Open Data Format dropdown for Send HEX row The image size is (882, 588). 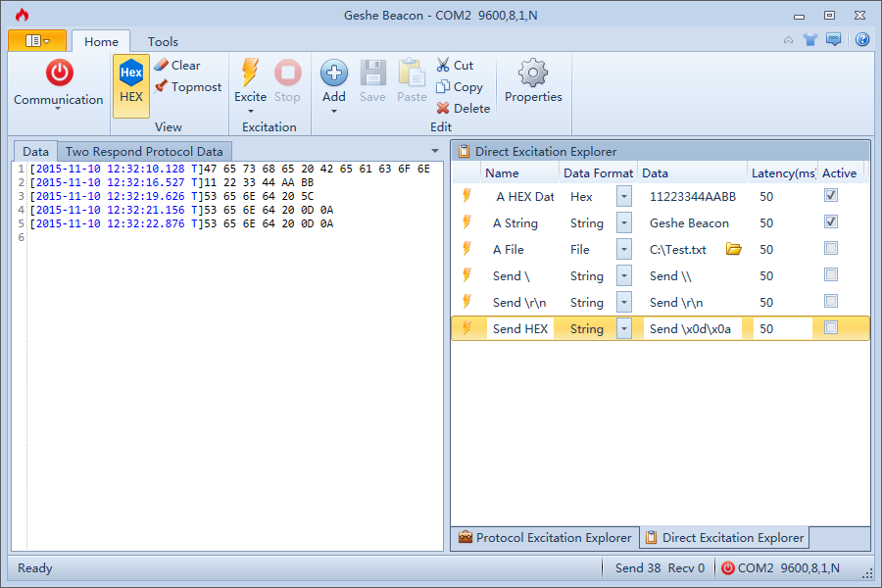624,328
